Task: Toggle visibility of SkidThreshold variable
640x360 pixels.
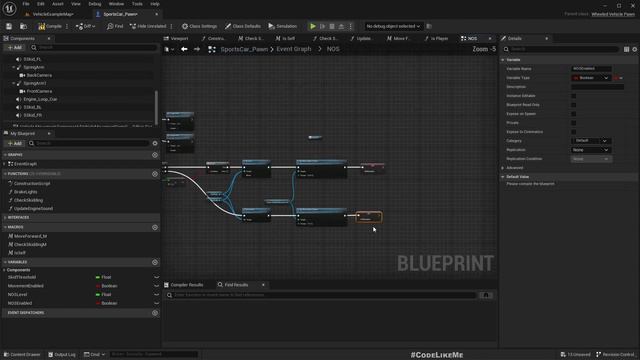Action: pyautogui.click(x=156, y=277)
